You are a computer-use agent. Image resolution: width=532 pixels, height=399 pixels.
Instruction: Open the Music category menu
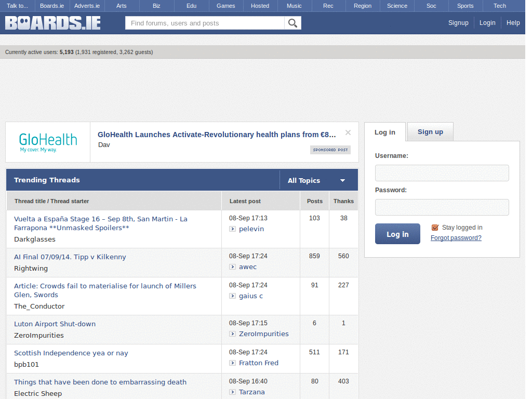point(294,6)
